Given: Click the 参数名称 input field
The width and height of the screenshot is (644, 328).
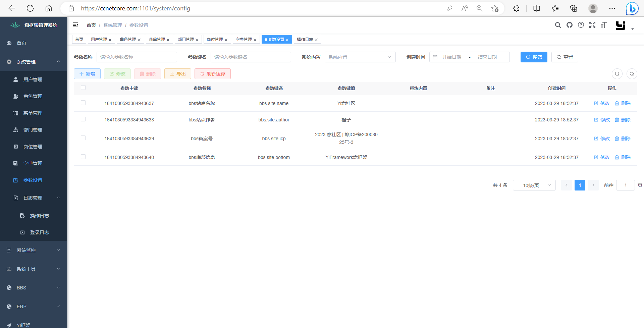Looking at the screenshot, I should coord(137,57).
